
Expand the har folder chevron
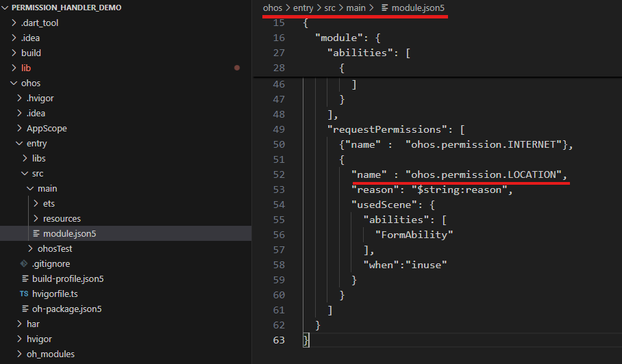[x=19, y=324]
